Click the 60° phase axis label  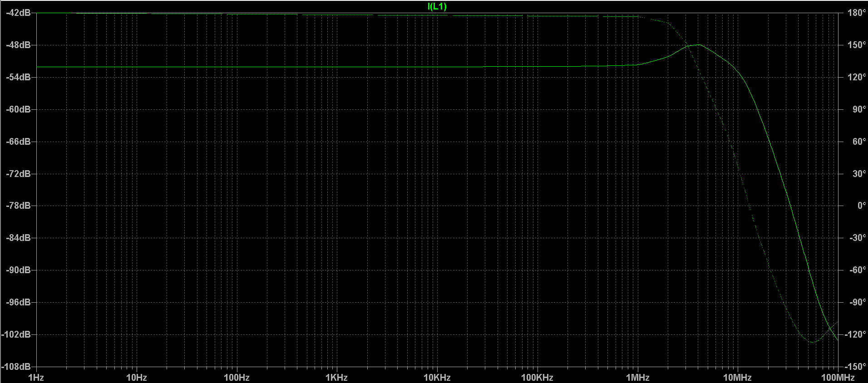click(859, 142)
